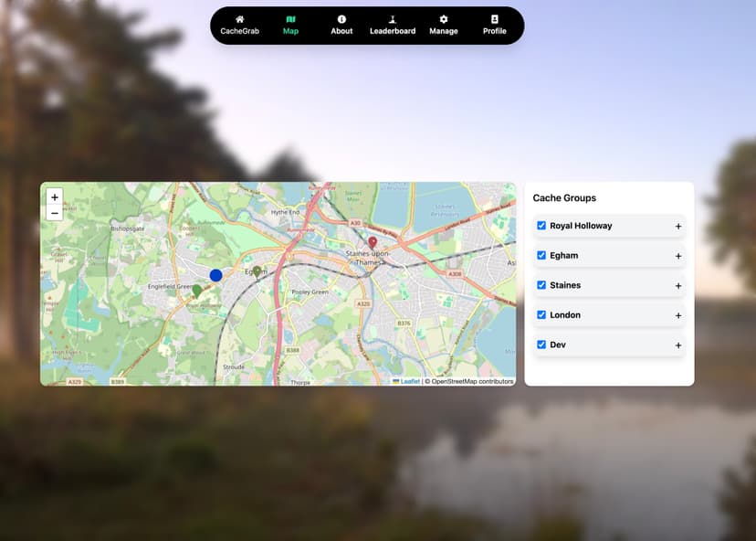Click the green marker near Englefield Green
This screenshot has width=756, height=541.
pyautogui.click(x=196, y=291)
